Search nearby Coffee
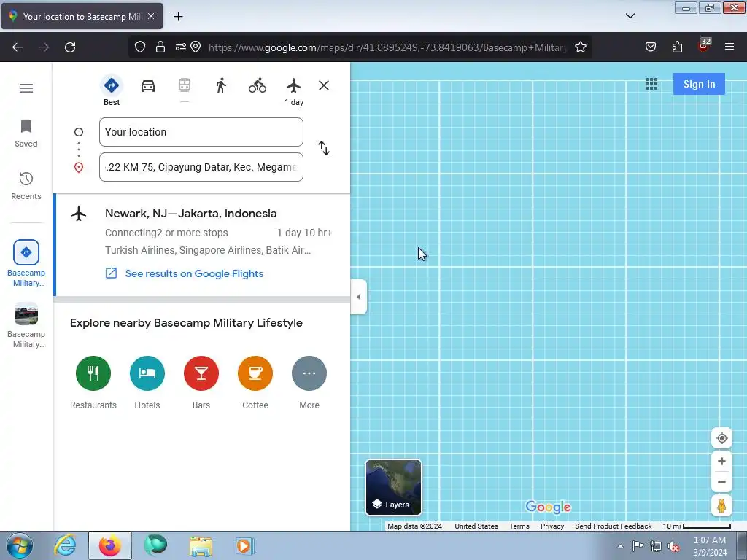This screenshot has width=747, height=560. (x=255, y=383)
